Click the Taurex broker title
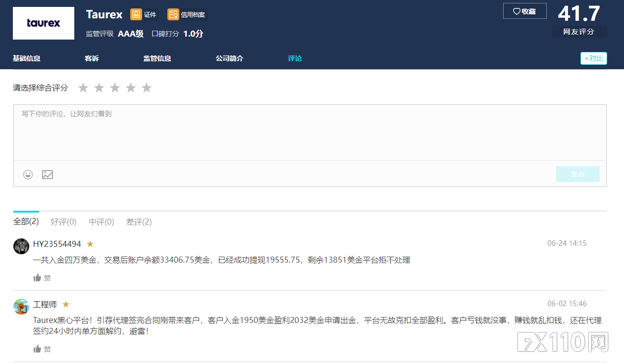 click(x=104, y=14)
